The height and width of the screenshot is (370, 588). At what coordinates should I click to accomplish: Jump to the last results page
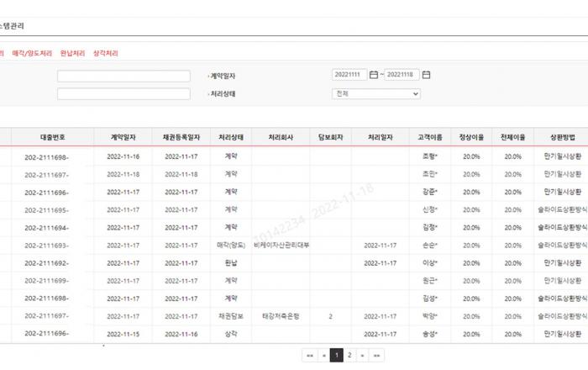tap(377, 356)
